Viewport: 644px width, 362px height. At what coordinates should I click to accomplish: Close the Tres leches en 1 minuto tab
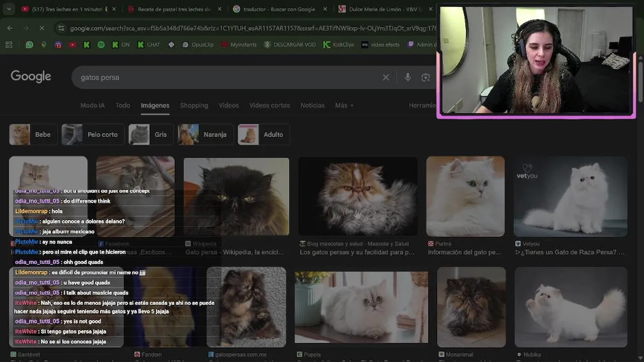[x=114, y=9]
